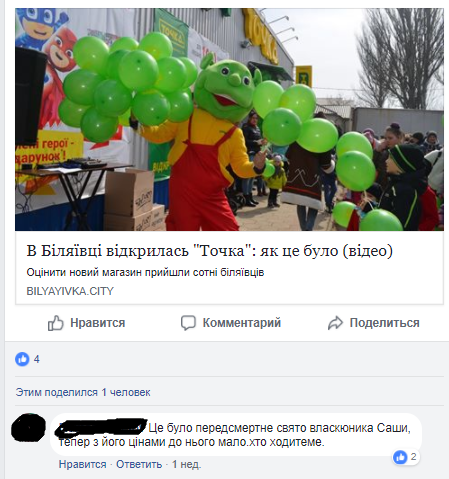Click the article subtitle about новий магазин
The image size is (449, 479).
click(145, 272)
